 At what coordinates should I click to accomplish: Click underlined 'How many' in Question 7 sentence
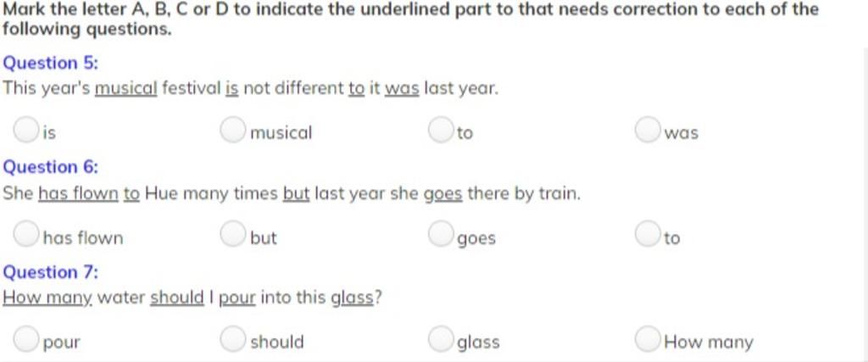tap(47, 298)
